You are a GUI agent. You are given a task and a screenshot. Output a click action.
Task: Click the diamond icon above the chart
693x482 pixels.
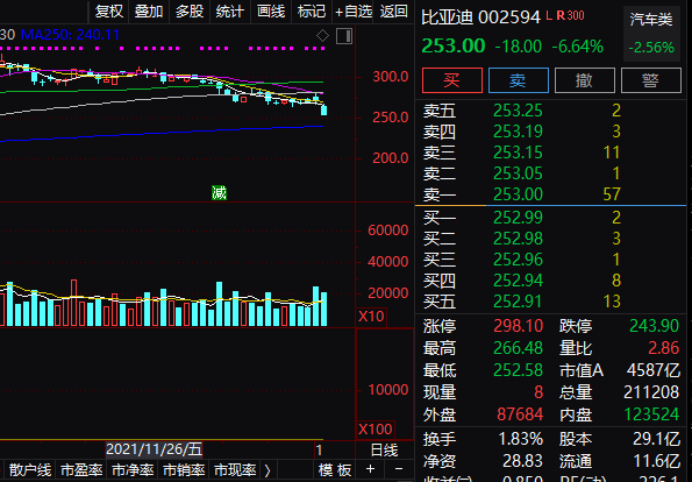coord(323,35)
